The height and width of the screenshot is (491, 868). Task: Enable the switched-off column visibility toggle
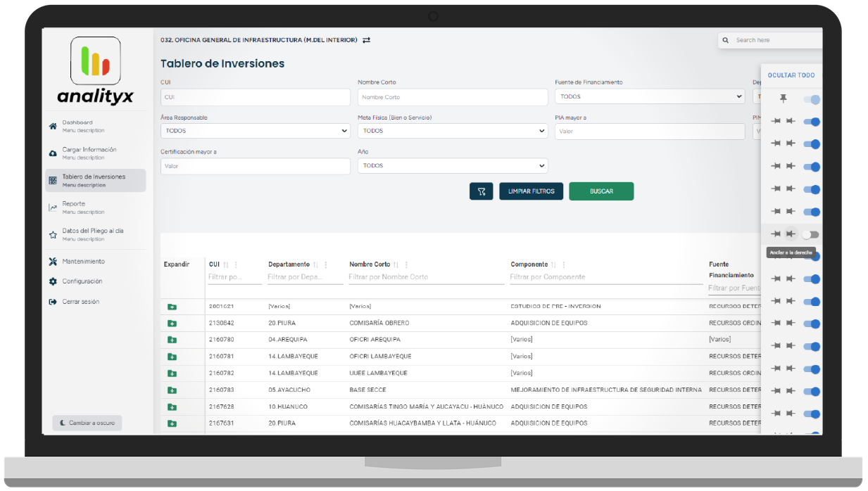(x=810, y=234)
